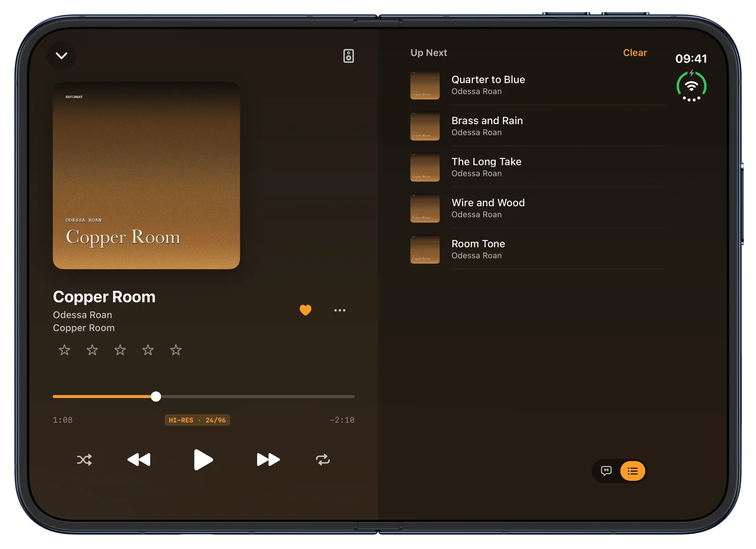Play Quarter to Blue from the queue

point(538,85)
